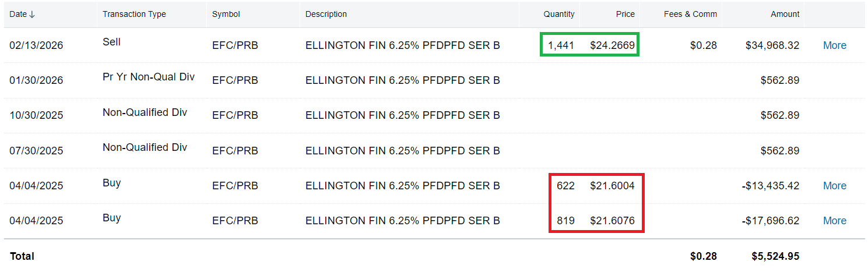Click the Description column header

click(x=326, y=14)
